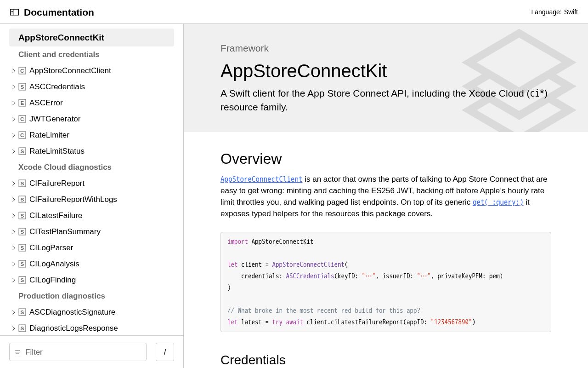Follow the get(_:query:) link
588x368 pixels.
pos(498,202)
